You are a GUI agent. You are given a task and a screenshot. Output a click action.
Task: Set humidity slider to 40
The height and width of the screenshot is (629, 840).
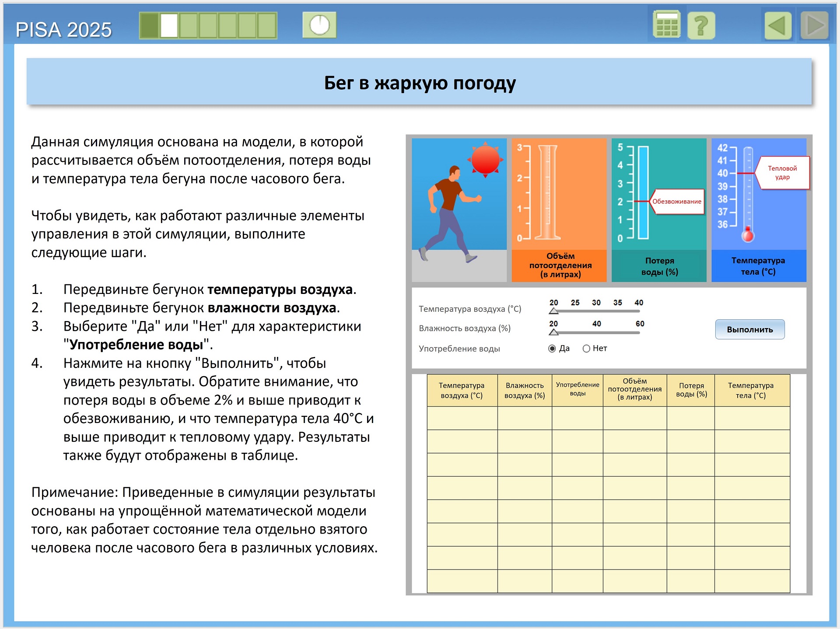tap(596, 332)
